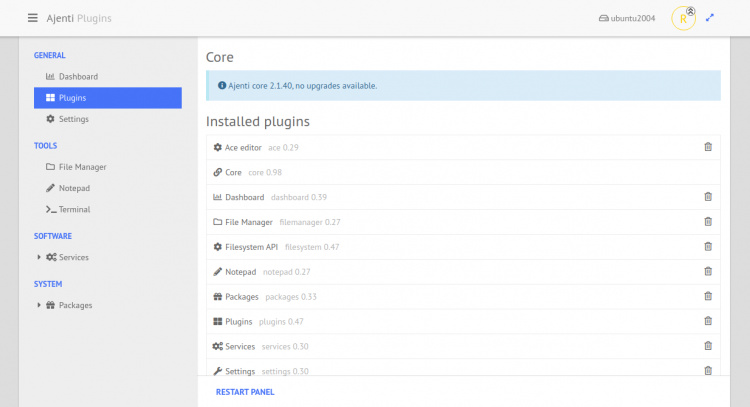Go to Settings in sidebar
The width and height of the screenshot is (750, 407).
[x=73, y=119]
